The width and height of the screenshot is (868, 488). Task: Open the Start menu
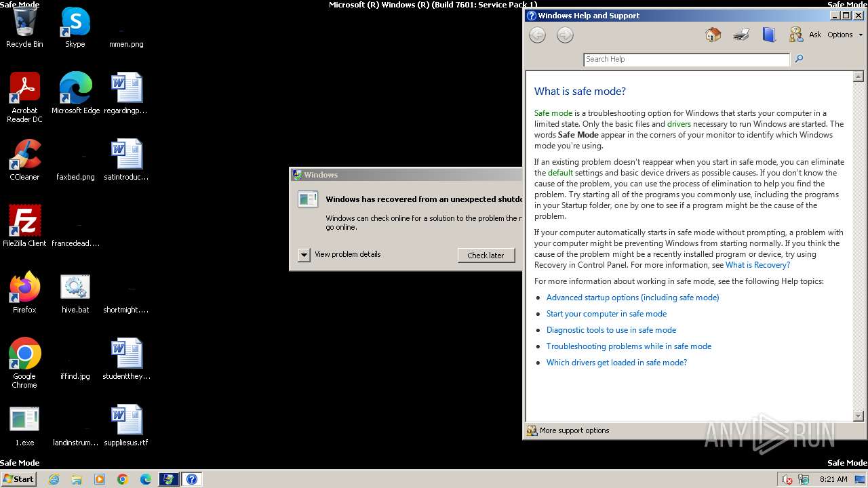tap(18, 479)
